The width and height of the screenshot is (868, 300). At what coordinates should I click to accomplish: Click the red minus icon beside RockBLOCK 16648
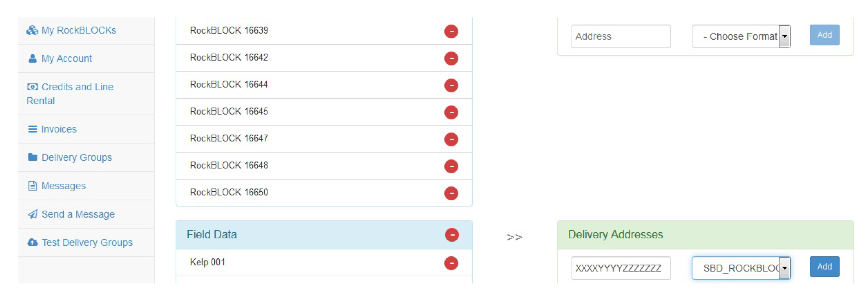451,166
